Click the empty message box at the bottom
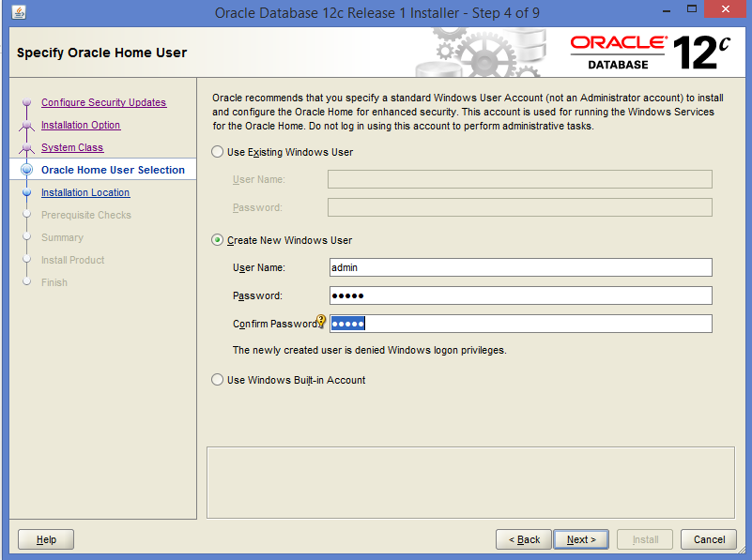This screenshot has height=560, width=752. coord(470,482)
